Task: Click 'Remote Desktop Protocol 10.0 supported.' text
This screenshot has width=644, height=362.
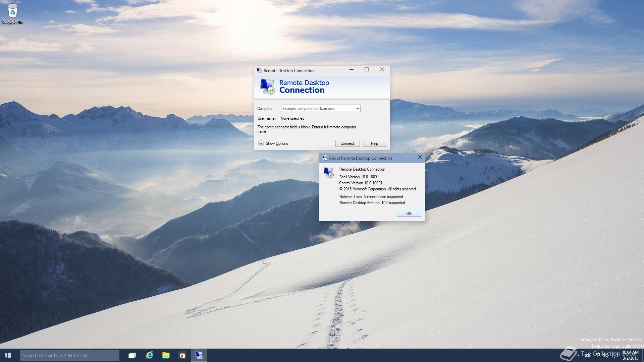Action: click(373, 203)
